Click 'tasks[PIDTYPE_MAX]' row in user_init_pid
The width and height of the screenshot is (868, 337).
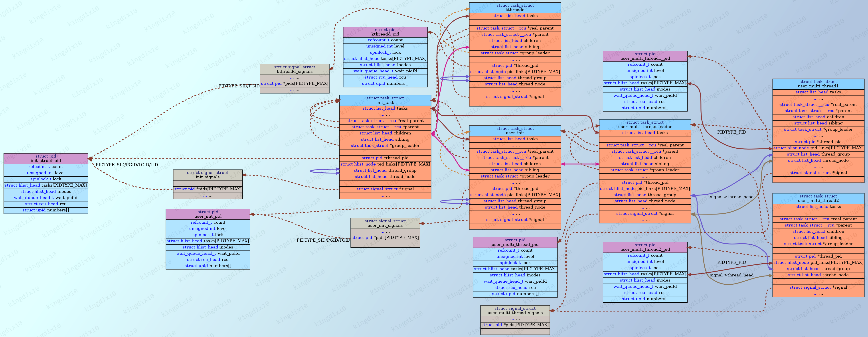[x=208, y=241]
